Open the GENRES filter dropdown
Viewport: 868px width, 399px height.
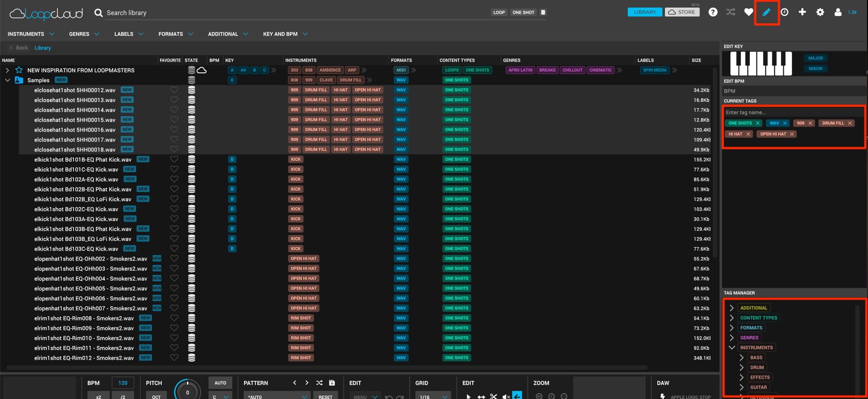tap(84, 34)
